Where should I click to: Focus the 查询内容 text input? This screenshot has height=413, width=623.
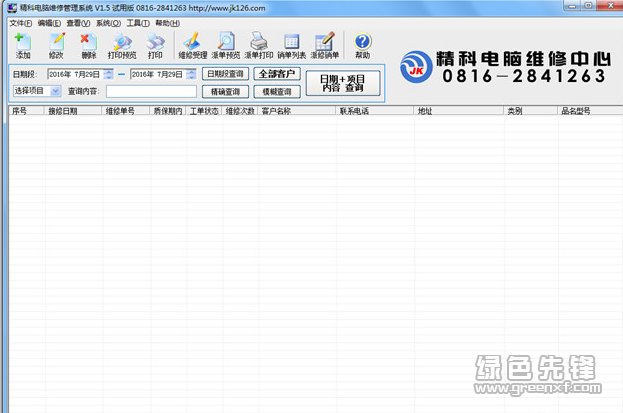click(x=151, y=91)
